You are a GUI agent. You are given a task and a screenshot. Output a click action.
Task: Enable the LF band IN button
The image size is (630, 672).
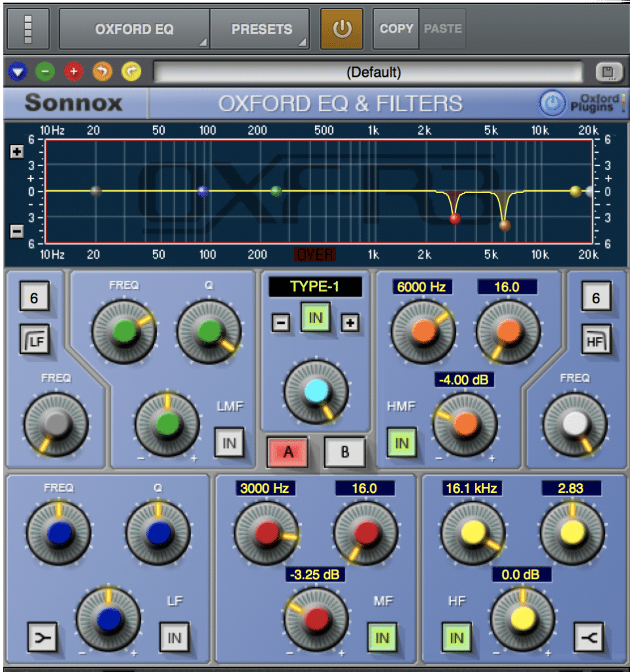pos(174,637)
